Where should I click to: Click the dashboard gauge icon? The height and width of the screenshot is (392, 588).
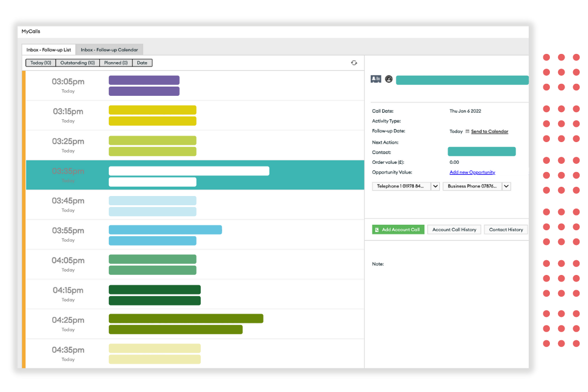pos(389,79)
